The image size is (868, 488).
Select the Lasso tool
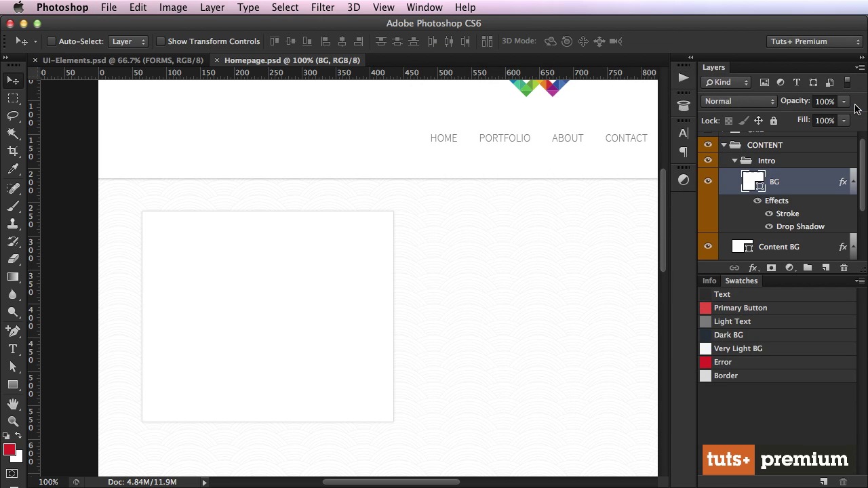[13, 116]
